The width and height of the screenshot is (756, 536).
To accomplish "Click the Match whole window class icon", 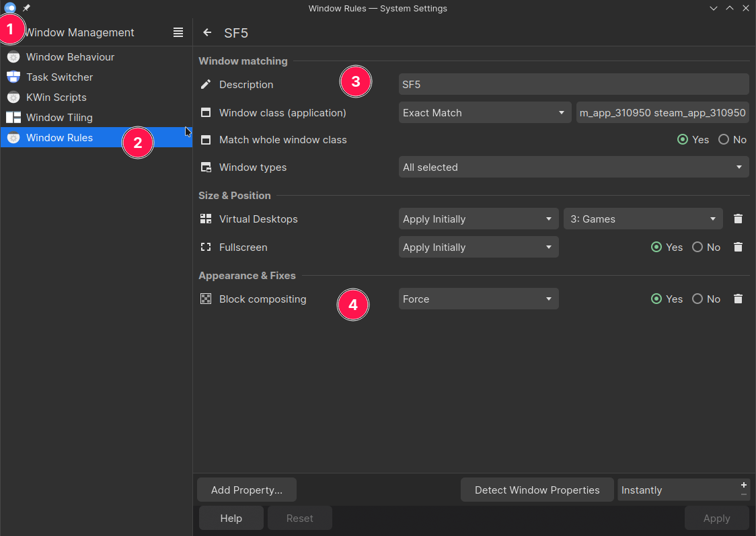I will [x=206, y=140].
